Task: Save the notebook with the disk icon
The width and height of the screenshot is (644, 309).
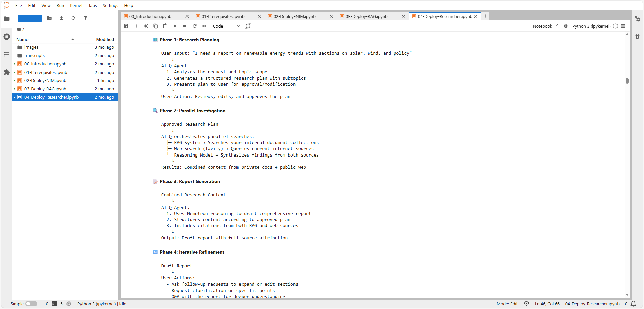Action: tap(126, 26)
